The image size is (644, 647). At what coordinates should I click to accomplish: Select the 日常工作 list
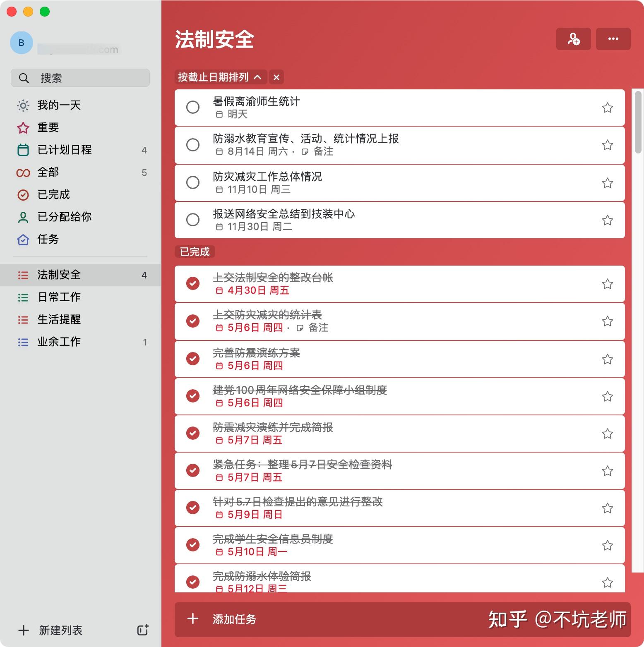tap(80, 297)
